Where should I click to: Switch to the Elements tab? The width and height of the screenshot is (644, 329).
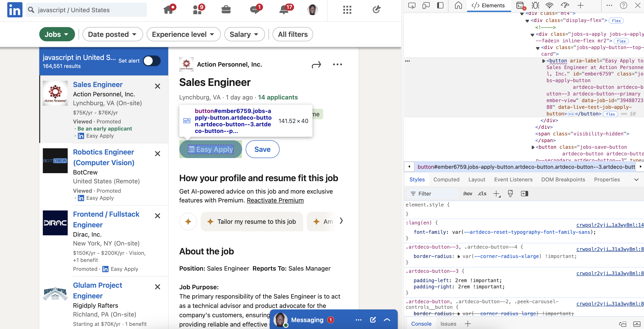pyautogui.click(x=488, y=6)
